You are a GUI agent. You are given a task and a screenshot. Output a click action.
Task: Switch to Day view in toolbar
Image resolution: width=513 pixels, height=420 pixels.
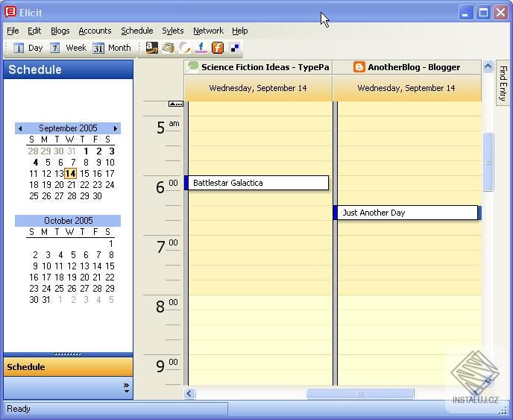click(28, 48)
